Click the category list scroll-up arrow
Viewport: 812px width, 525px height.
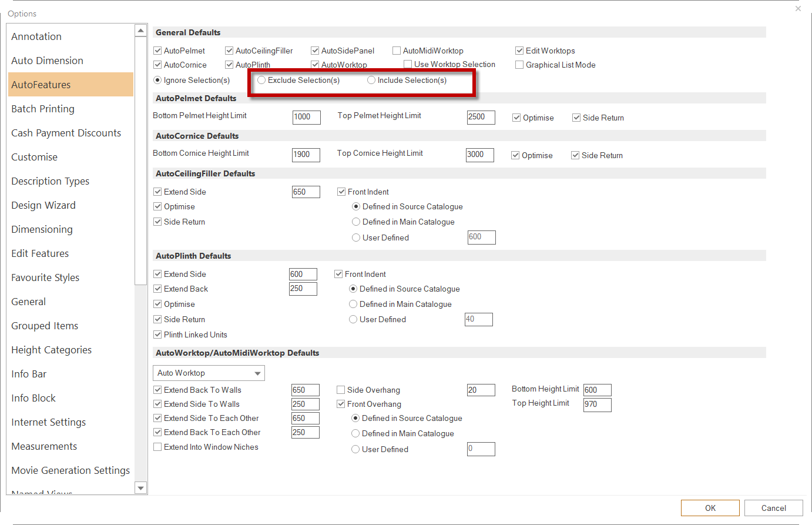pos(140,31)
